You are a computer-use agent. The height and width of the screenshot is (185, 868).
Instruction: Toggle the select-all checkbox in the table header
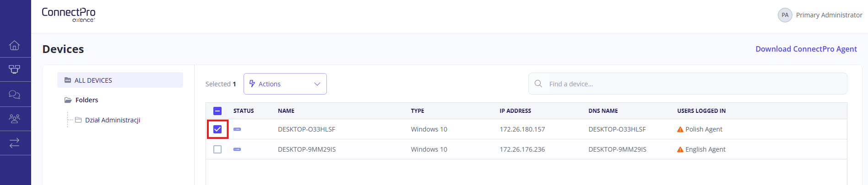coord(217,111)
